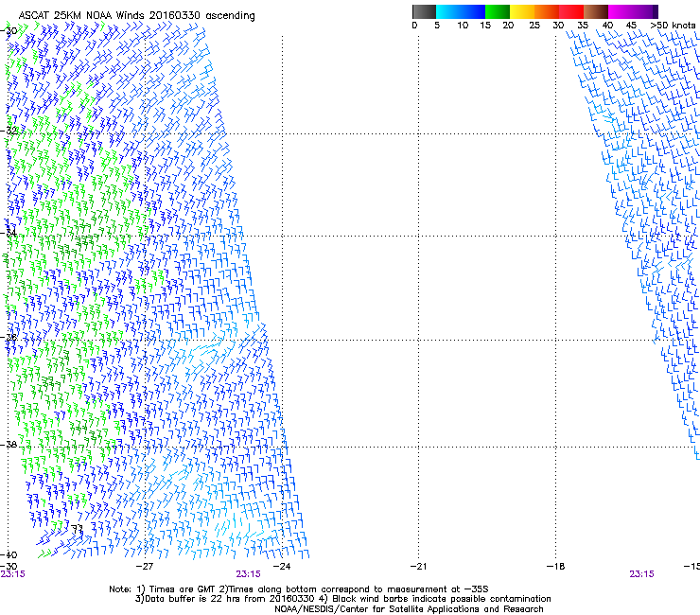Image resolution: width=700 pixels, height=615 pixels.
Task: Click the longitude label -18
Action: (x=555, y=567)
